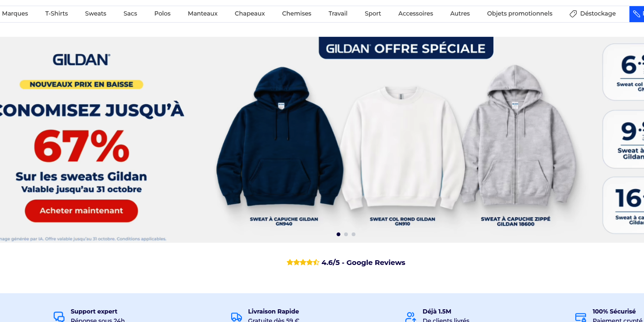This screenshot has width=644, height=322.
Task: Open the Manteaux category
Action: click(202, 14)
